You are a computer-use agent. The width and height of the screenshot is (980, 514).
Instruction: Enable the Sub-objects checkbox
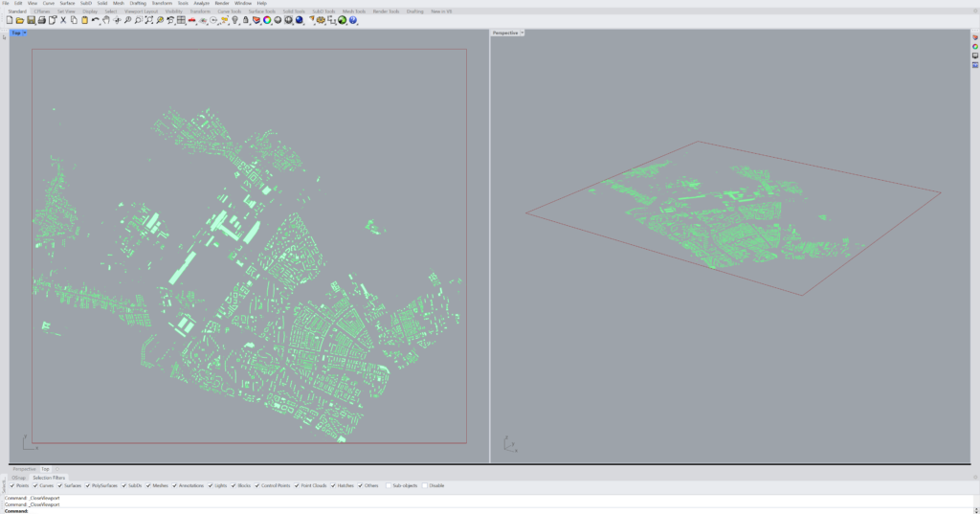click(x=388, y=485)
